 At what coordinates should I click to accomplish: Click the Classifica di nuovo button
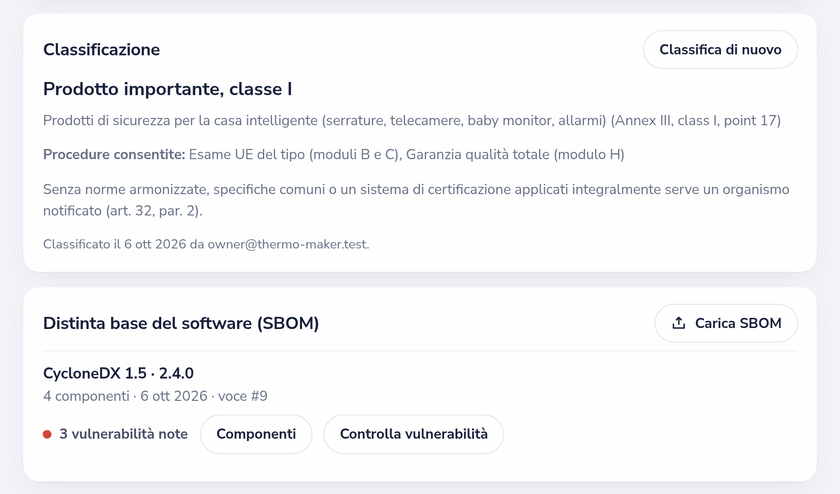[x=720, y=49]
